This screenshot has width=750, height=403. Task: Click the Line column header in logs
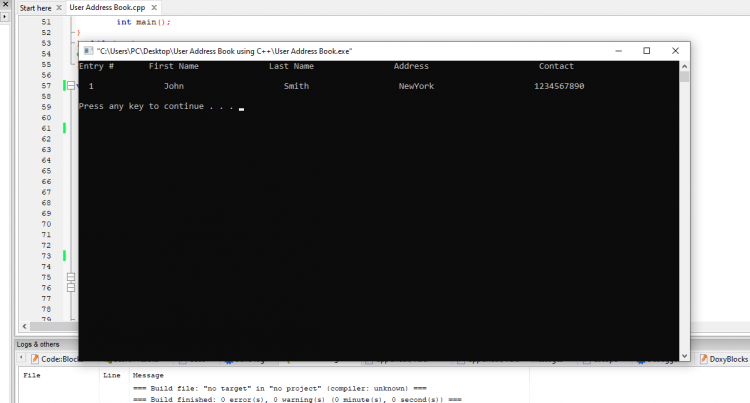click(x=112, y=375)
